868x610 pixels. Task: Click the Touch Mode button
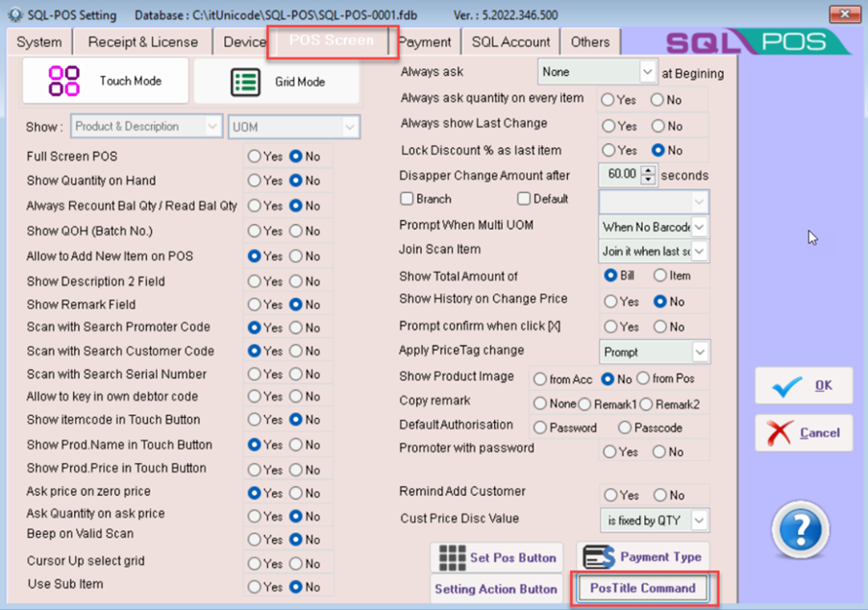point(105,82)
